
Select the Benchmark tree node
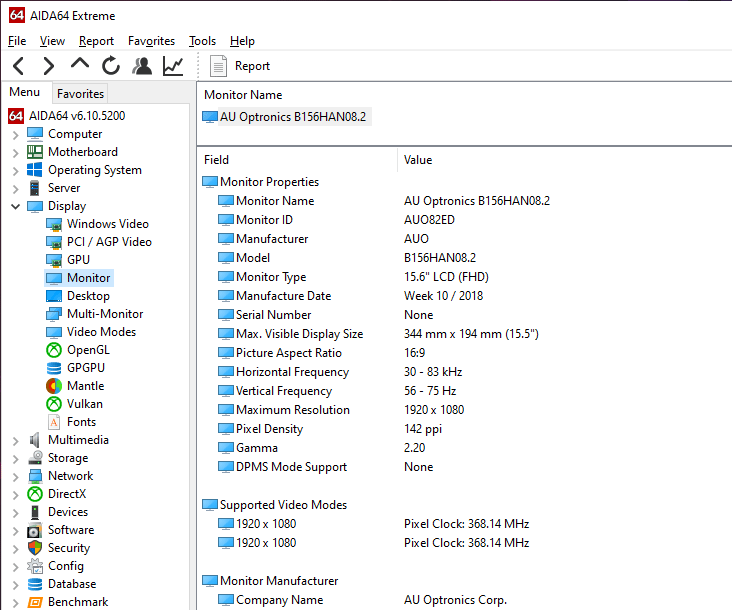click(x=68, y=602)
